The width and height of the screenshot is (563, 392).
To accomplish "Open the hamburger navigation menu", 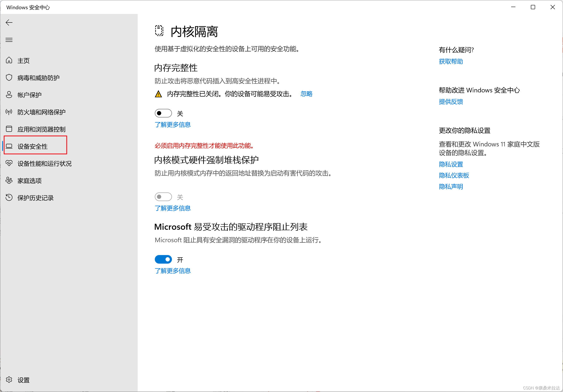I will pyautogui.click(x=9, y=40).
